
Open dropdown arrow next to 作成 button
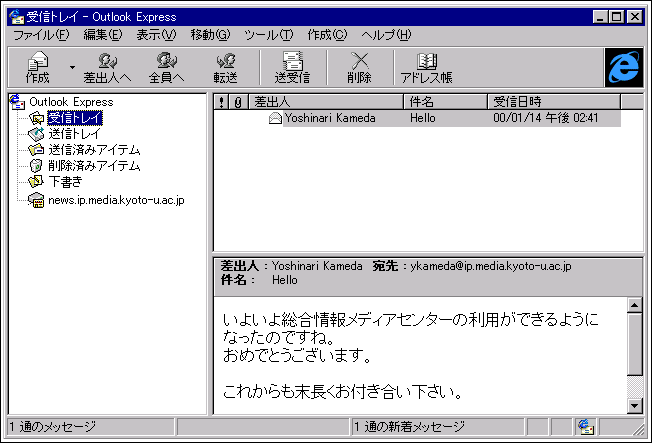[x=72, y=67]
